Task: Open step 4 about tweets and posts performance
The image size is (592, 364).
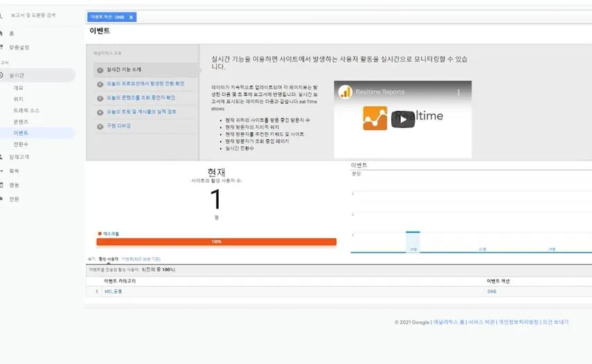Action: (x=141, y=112)
